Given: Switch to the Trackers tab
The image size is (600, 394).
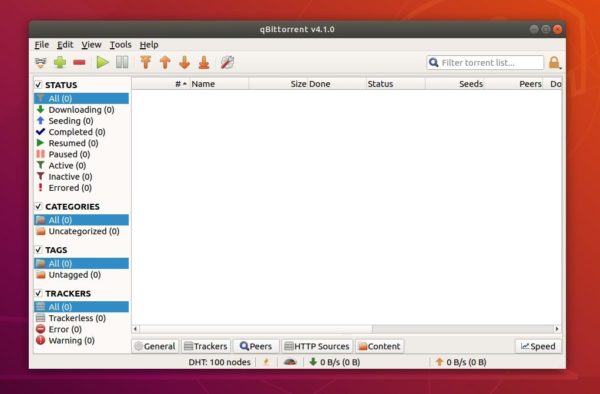Looking at the screenshot, I should click(x=206, y=346).
